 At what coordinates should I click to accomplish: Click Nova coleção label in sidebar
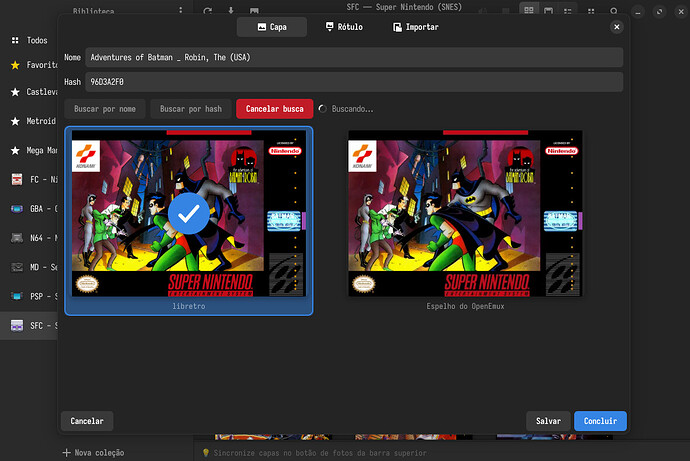[99, 453]
